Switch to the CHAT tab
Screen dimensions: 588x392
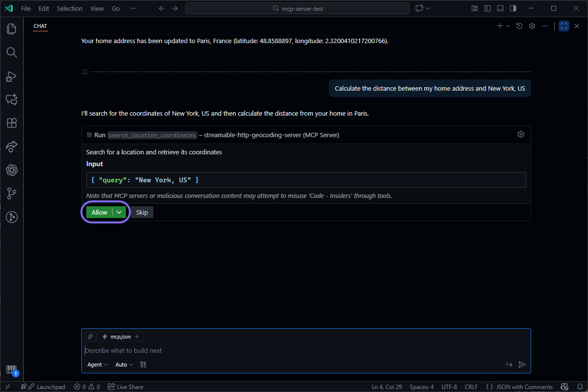(40, 26)
